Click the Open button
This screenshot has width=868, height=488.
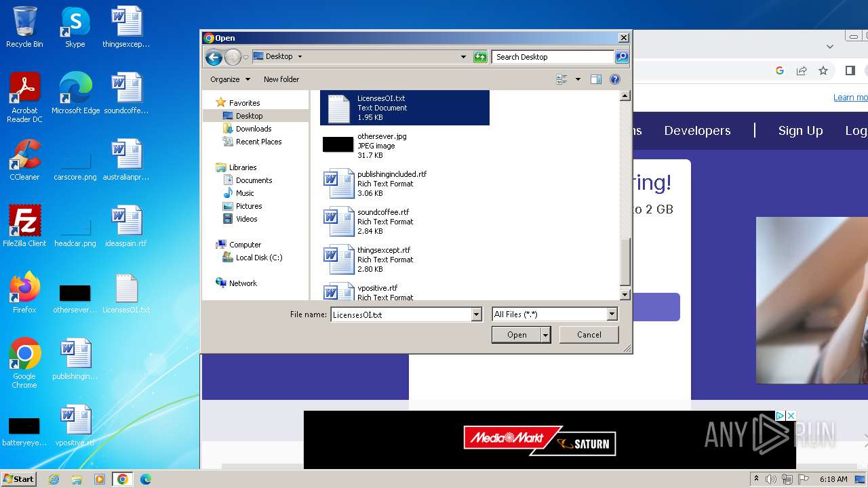(x=517, y=335)
